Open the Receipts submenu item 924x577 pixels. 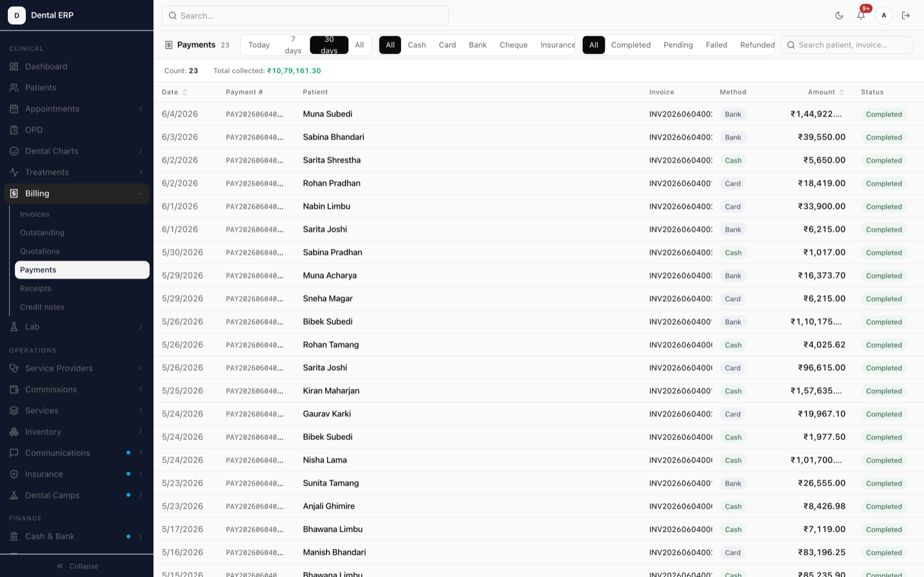pyautogui.click(x=82, y=288)
